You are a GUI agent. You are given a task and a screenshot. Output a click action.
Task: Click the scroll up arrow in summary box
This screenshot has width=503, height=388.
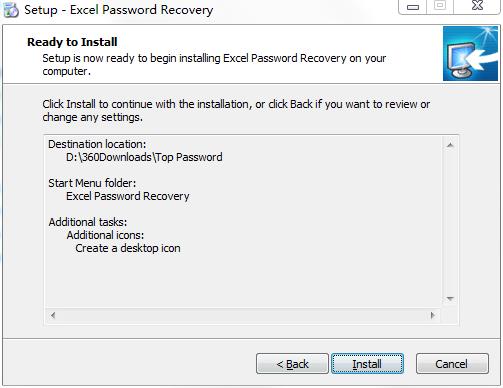(x=450, y=145)
